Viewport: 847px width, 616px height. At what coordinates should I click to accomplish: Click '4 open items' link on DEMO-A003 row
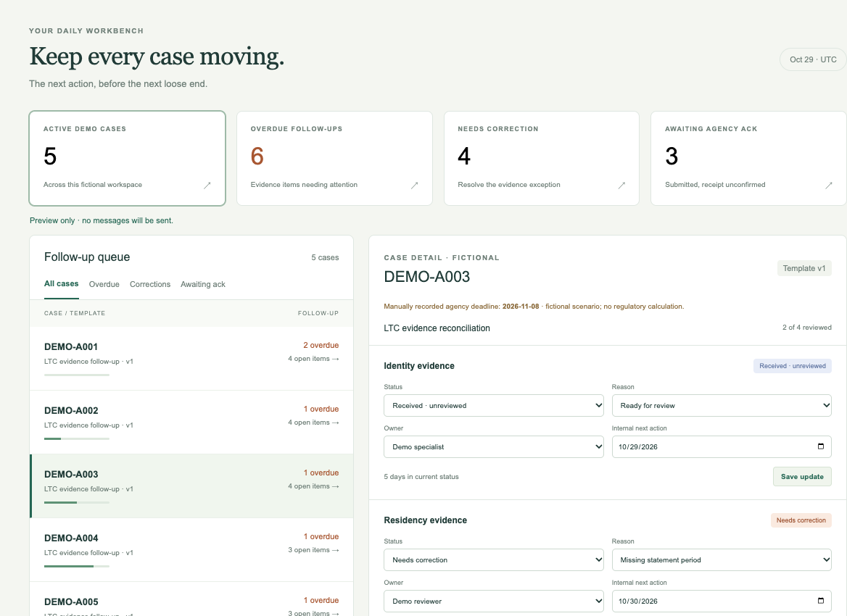click(313, 486)
